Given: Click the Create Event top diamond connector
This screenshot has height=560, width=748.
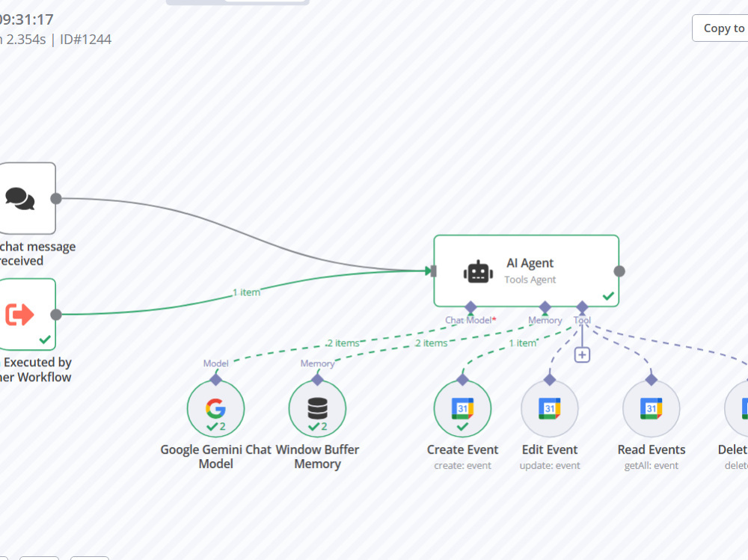Looking at the screenshot, I should (x=462, y=380).
